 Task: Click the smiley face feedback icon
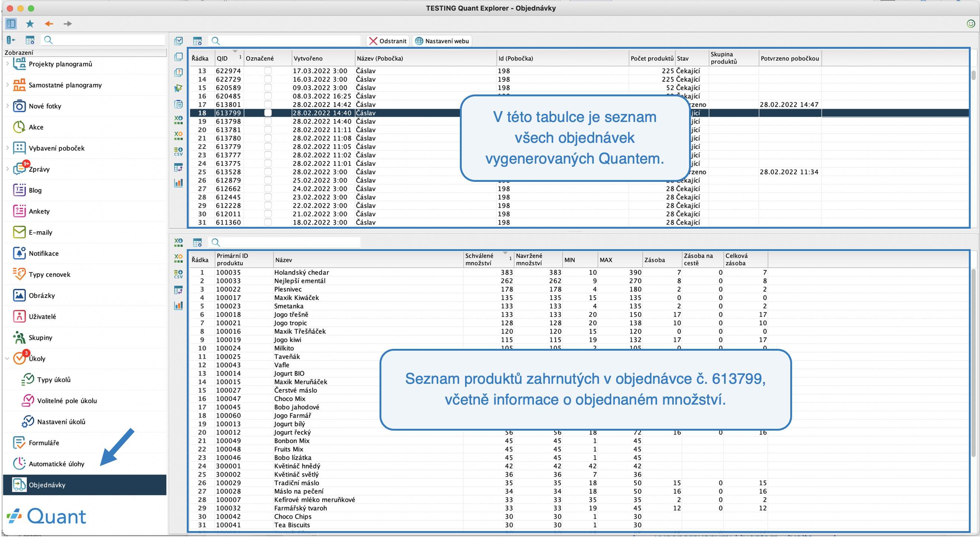970,23
